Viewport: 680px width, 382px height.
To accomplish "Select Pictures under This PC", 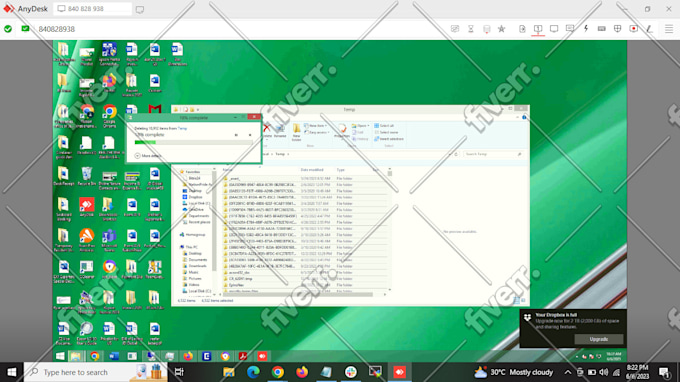I will [195, 278].
